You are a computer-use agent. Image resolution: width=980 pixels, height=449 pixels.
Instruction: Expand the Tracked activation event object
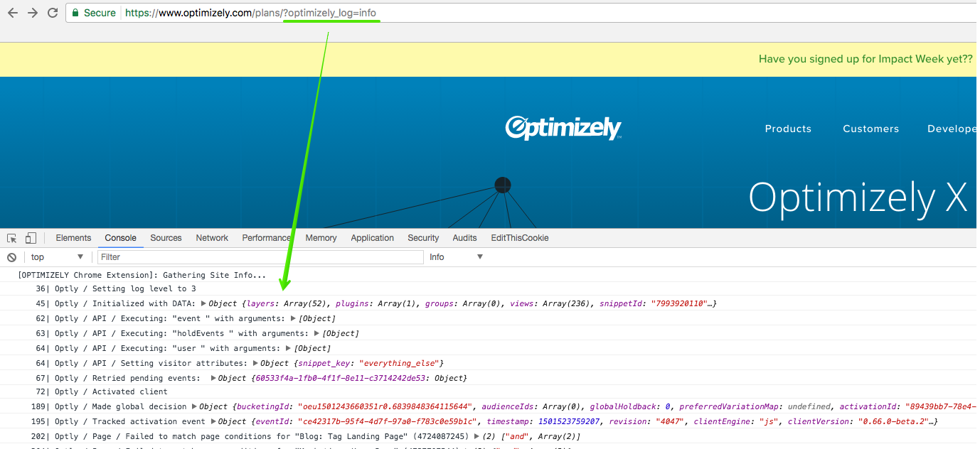213,422
